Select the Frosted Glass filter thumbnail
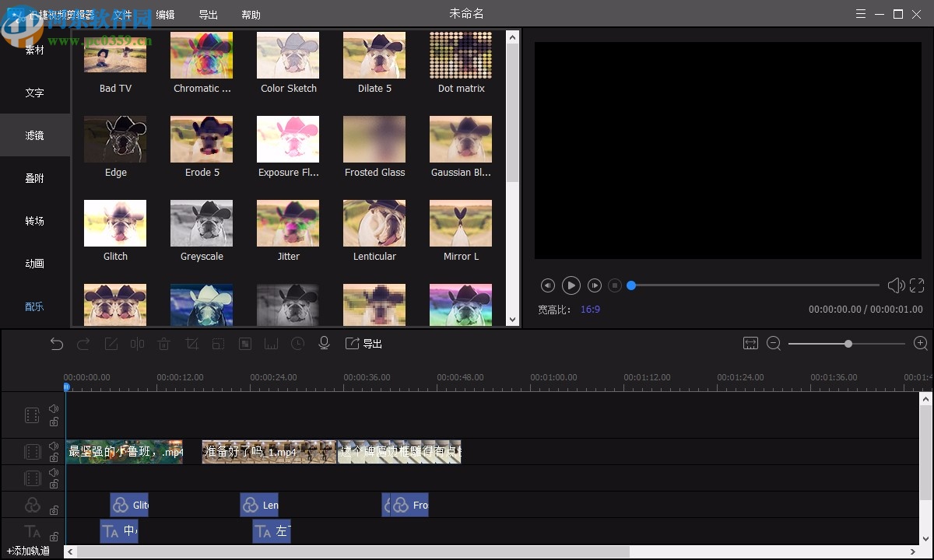Screen dimensions: 934x560 click(x=374, y=140)
